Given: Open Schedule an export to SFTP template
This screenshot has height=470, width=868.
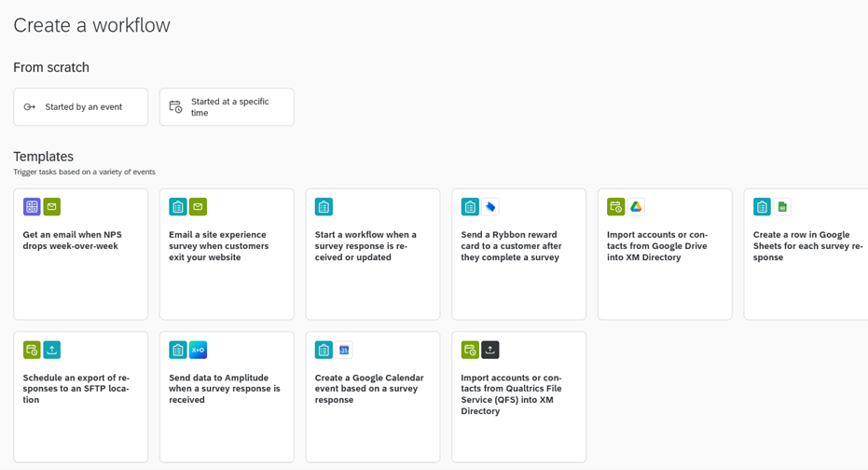Looking at the screenshot, I should 81,397.
